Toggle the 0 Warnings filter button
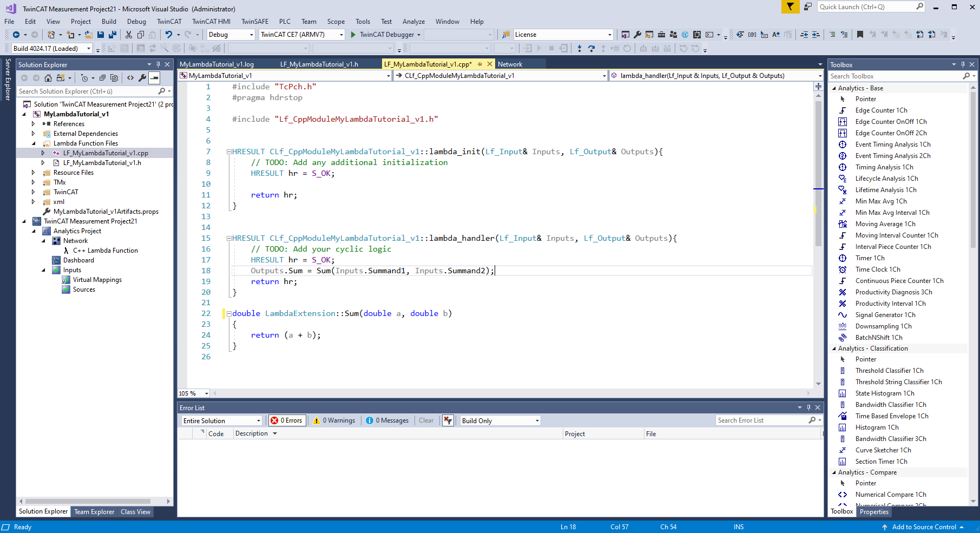Screen dimensions: 980x533 [334, 420]
